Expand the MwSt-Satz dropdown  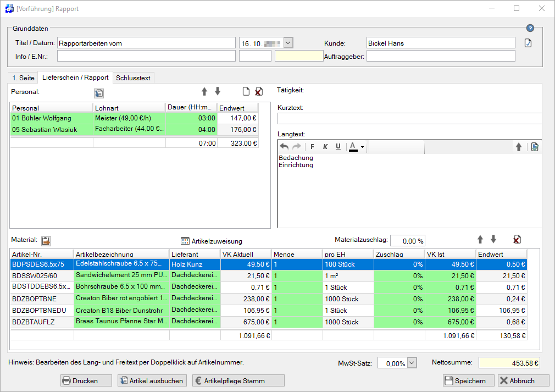point(412,363)
